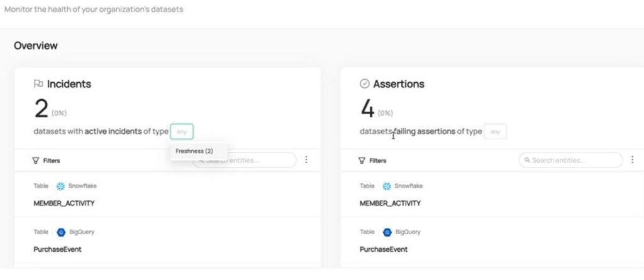Open PurchaseEvent table under Incidents
This screenshot has width=644, height=280.
click(57, 249)
